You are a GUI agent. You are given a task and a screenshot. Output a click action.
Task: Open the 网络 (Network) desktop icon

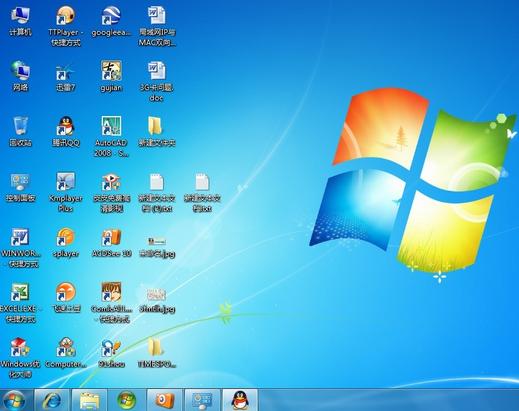(20, 76)
